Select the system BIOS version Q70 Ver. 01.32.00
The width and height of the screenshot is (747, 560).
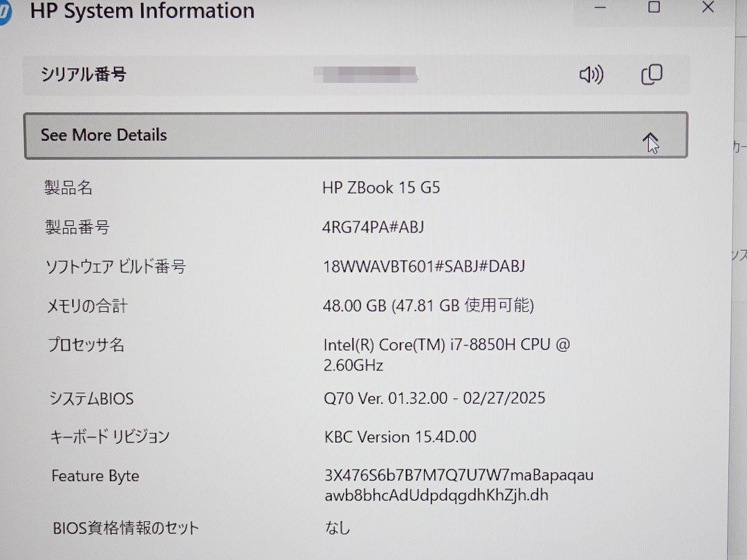coord(434,398)
